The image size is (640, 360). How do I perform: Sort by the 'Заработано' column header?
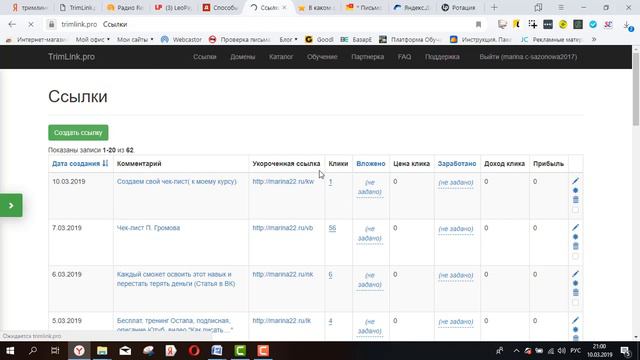457,164
